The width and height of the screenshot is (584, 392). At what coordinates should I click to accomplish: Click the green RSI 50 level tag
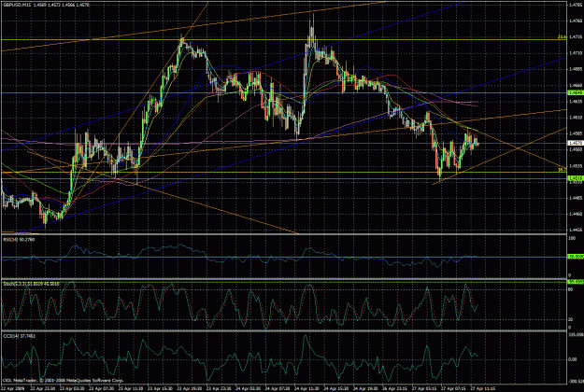pyautogui.click(x=575, y=257)
